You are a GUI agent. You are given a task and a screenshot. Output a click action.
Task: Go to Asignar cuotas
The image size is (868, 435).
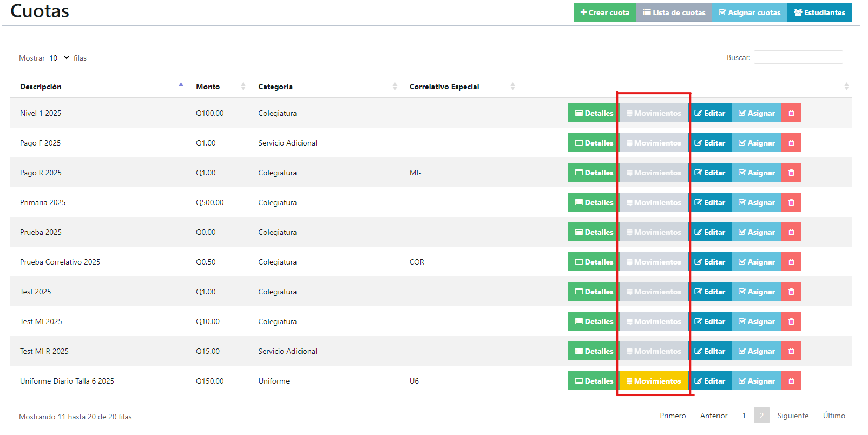tap(749, 12)
